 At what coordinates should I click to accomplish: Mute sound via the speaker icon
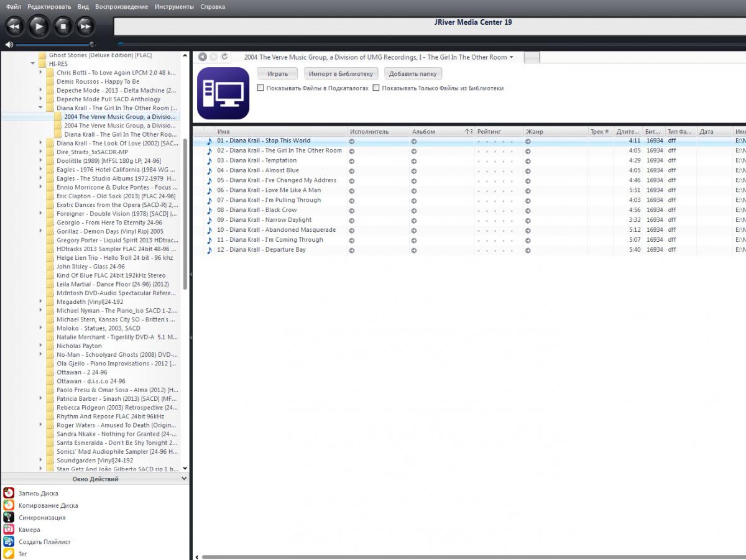pyautogui.click(x=9, y=45)
